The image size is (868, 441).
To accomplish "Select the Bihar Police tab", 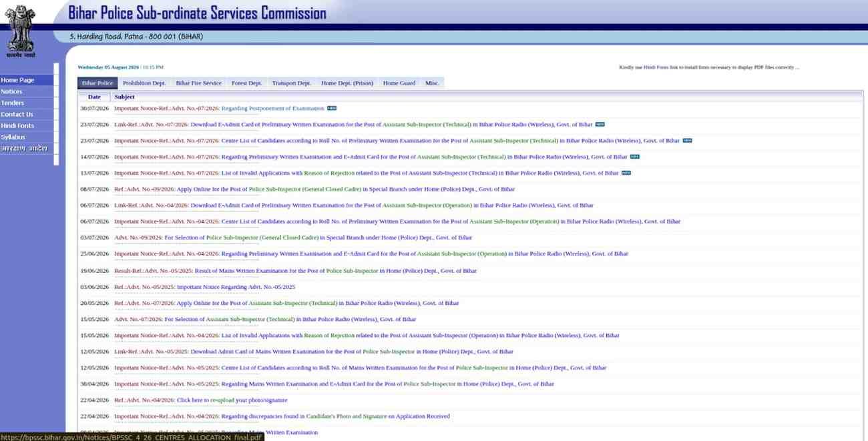I will click(x=97, y=83).
